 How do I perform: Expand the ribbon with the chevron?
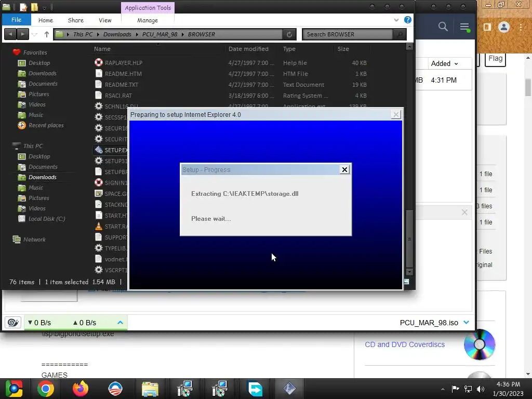(396, 20)
